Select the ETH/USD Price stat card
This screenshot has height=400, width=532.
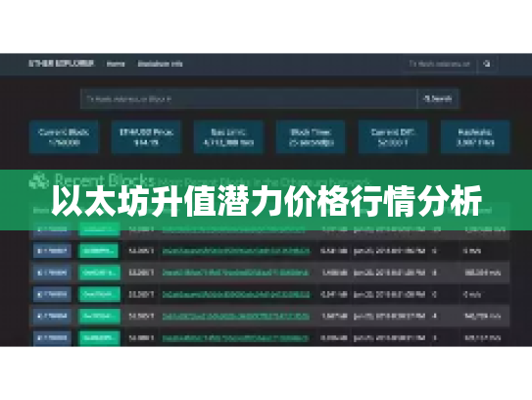pos(146,137)
